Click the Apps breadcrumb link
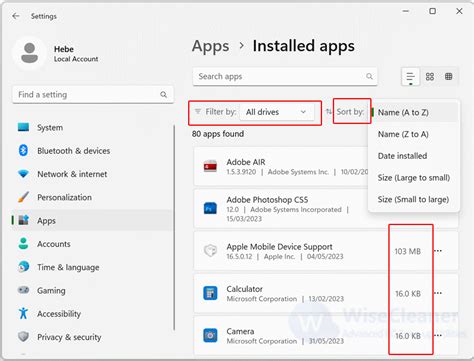 [210, 46]
